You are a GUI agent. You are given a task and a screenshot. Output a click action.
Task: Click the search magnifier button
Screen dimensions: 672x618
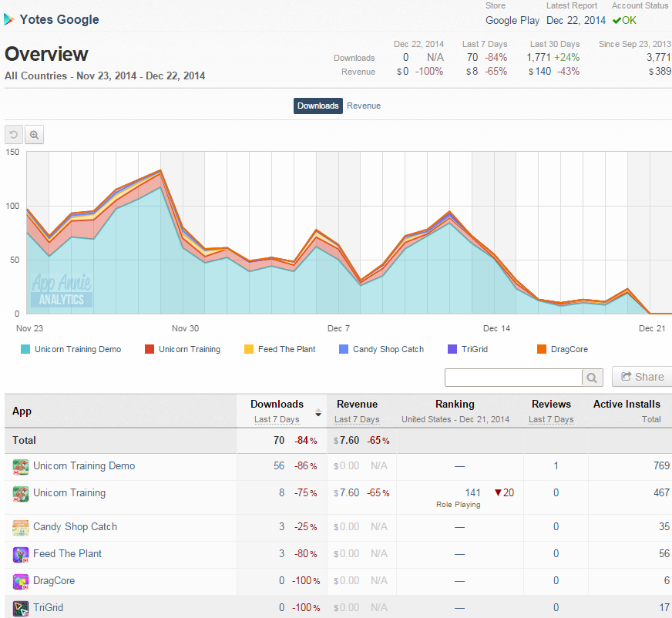pyautogui.click(x=593, y=378)
